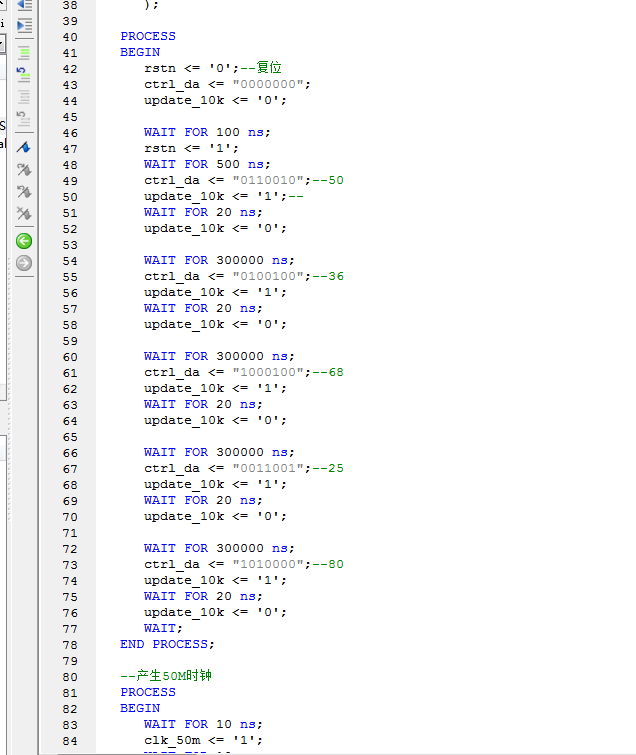Screen dimensions: 636x755
Task: Click the "1000100" string on line 61
Action: point(268,372)
